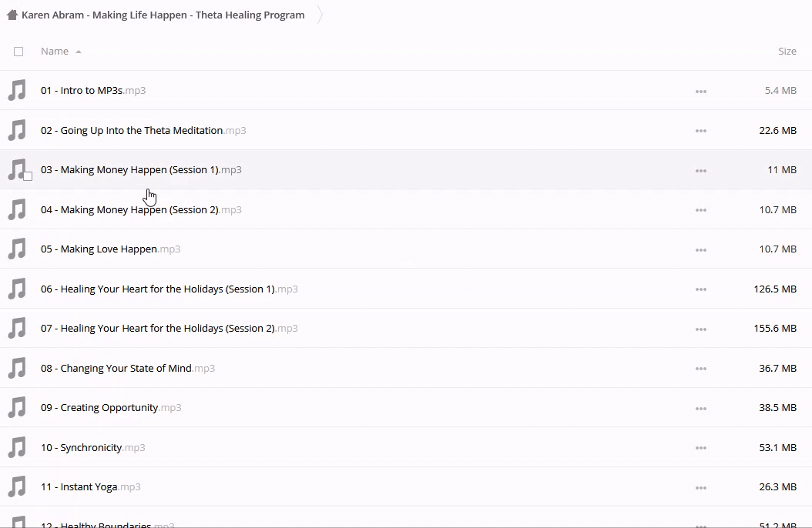Sort files by Name column header
The image size is (812, 528).
tap(55, 52)
